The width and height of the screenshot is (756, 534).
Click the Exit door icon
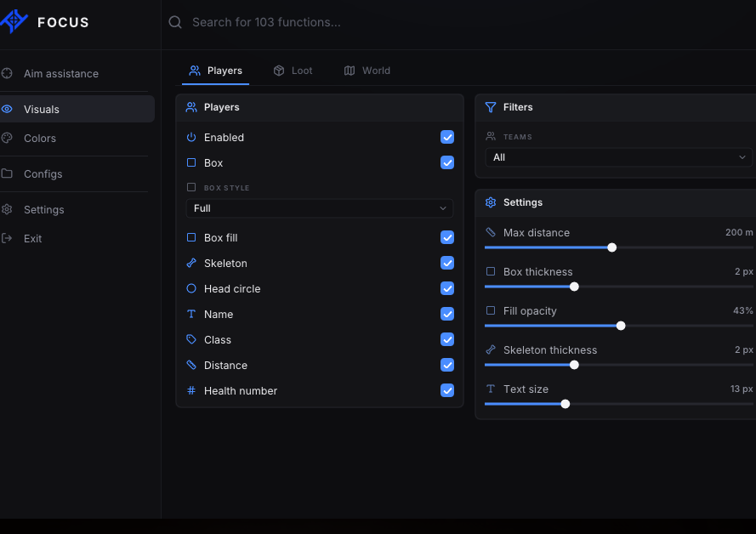[7, 238]
